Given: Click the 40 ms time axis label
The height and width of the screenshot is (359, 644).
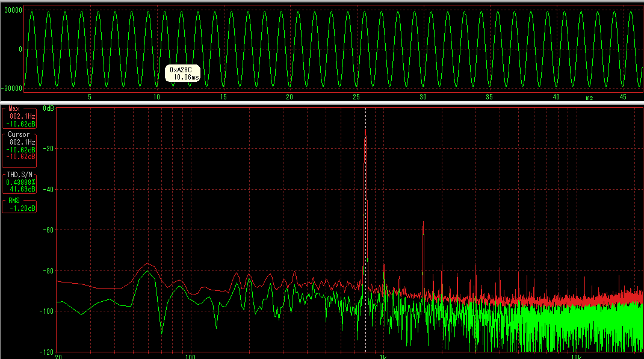Looking at the screenshot, I should click(x=556, y=97).
